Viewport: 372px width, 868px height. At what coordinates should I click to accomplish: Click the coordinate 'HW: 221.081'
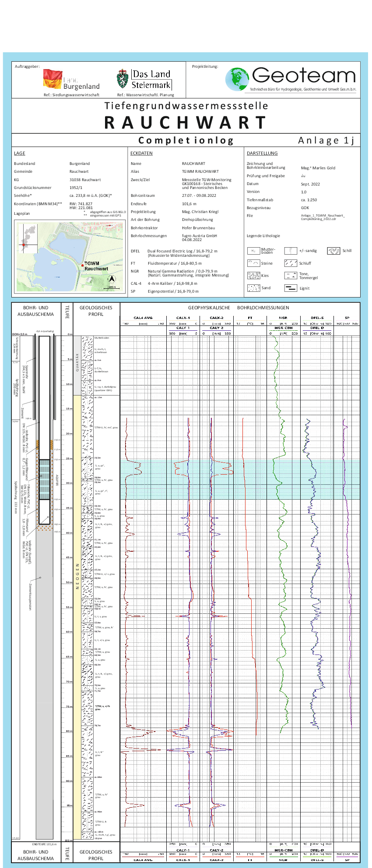point(81,208)
